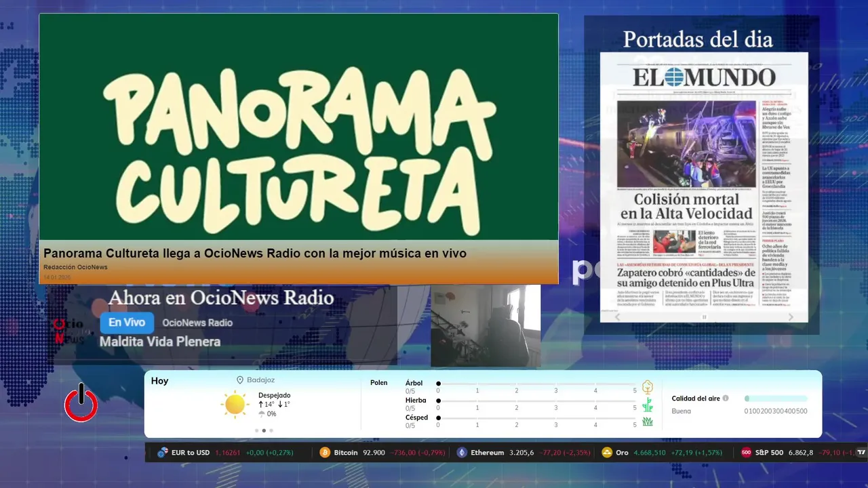Click the up arrow max temperature 14°

[x=261, y=404]
